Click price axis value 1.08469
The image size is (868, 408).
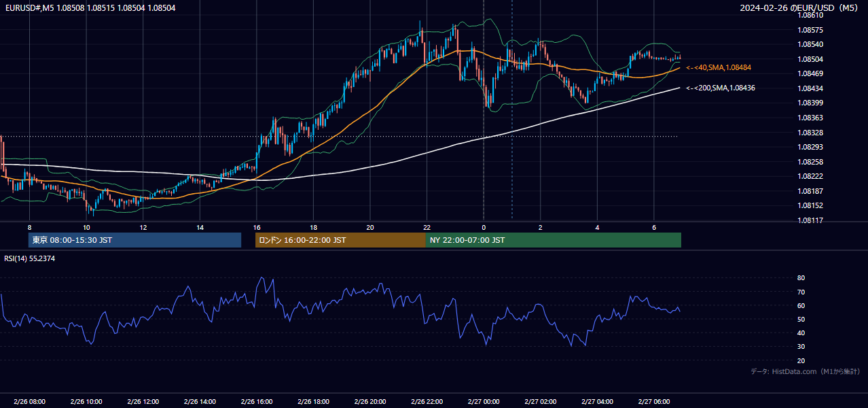(x=810, y=73)
